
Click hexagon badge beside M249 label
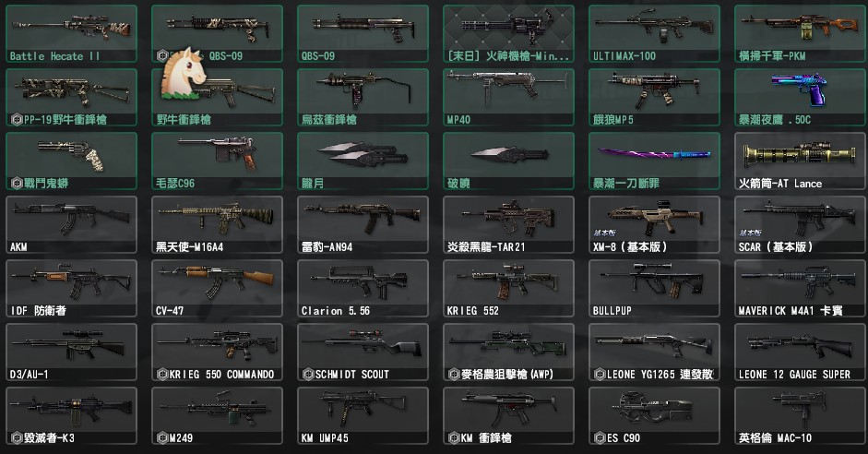(x=162, y=438)
